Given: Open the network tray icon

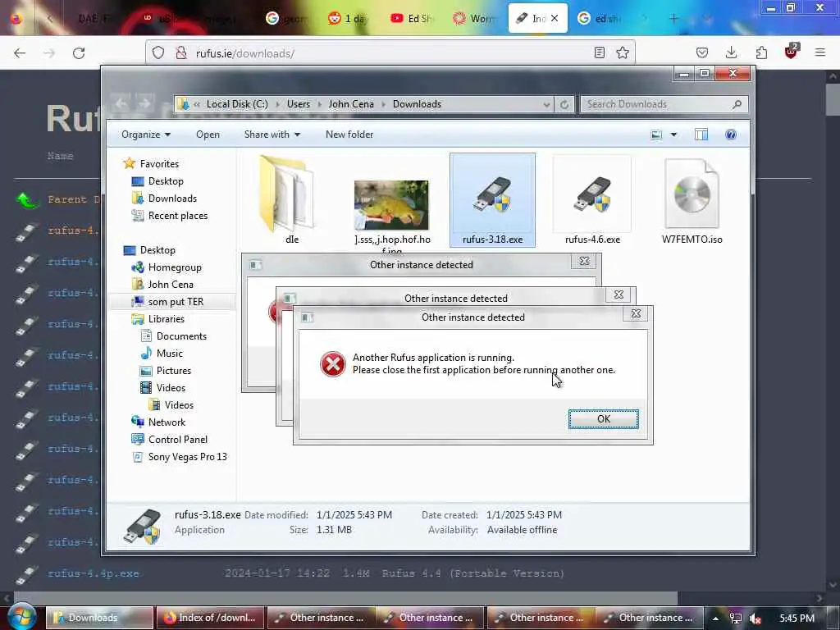Looking at the screenshot, I should pyautogui.click(x=736, y=619).
